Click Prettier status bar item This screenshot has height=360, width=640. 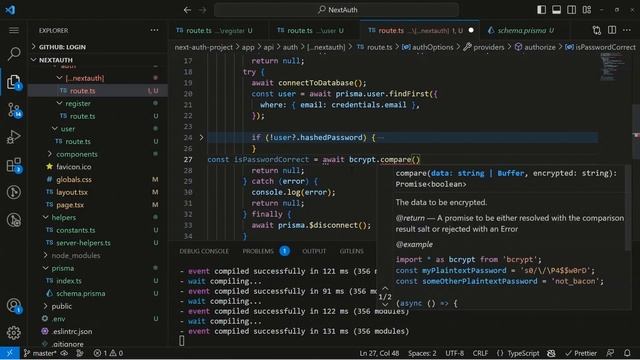[x=581, y=353]
